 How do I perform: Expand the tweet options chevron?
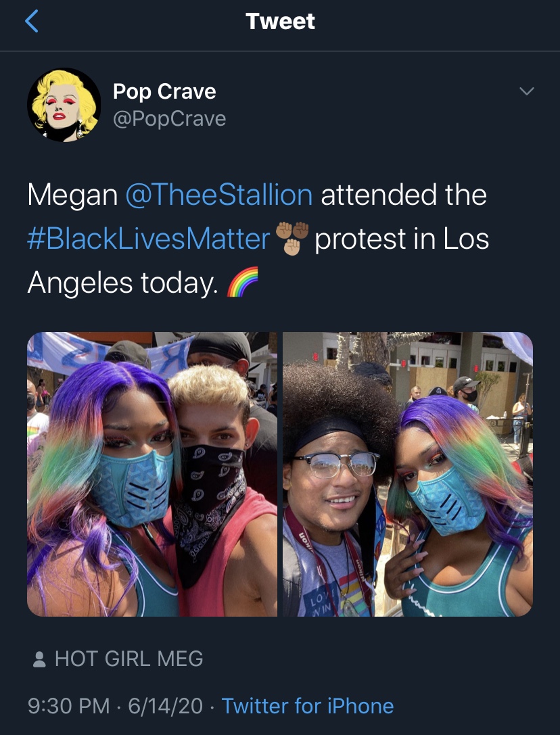click(527, 91)
